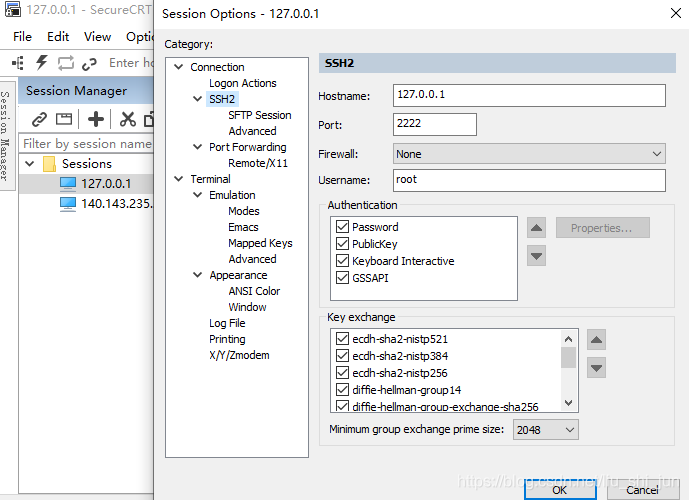Uncheck ecdh-sha2-nistp521 key exchange
689x500 pixels.
[342, 338]
